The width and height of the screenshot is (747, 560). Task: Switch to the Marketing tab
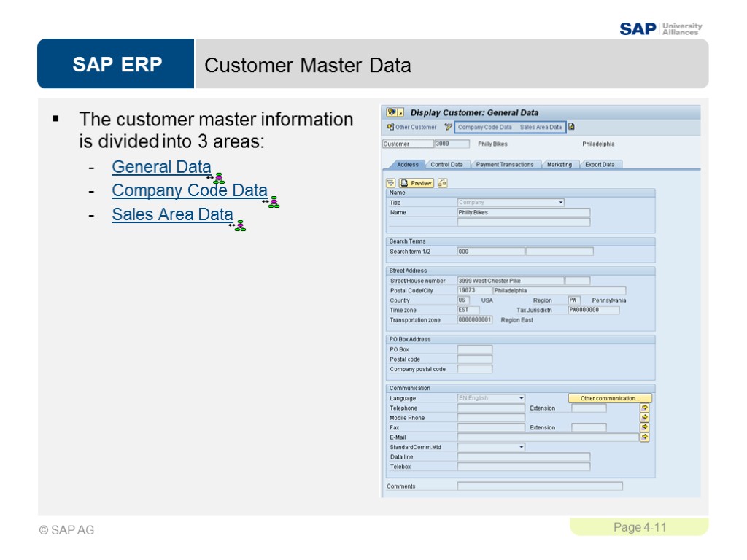559,164
